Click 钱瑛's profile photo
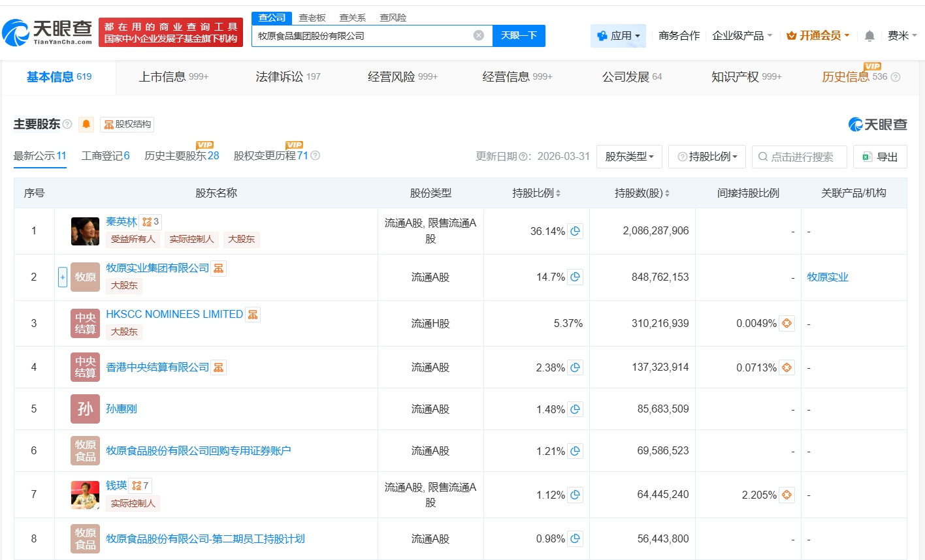The width and height of the screenshot is (925, 560). [85, 495]
